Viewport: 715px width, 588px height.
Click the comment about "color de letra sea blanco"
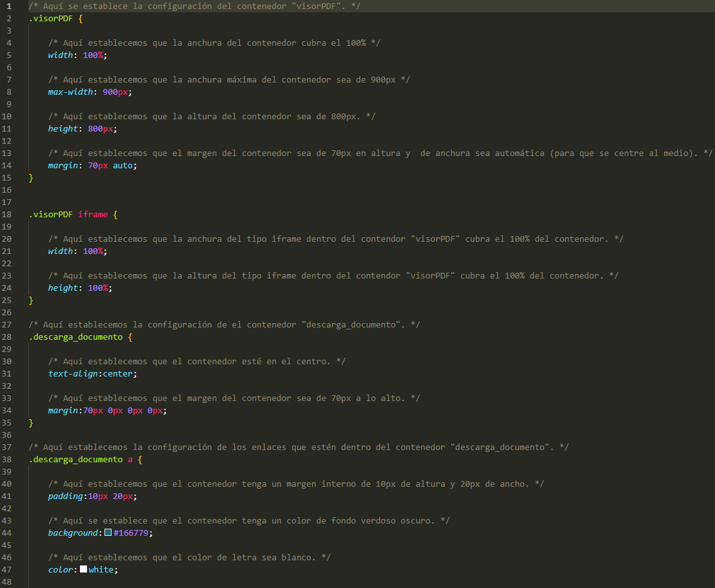point(190,558)
